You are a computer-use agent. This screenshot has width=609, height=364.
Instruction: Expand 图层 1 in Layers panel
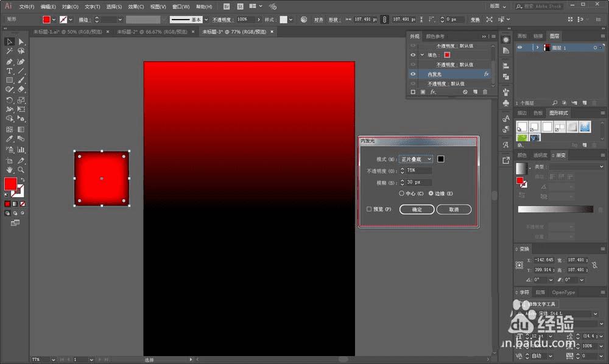(537, 47)
